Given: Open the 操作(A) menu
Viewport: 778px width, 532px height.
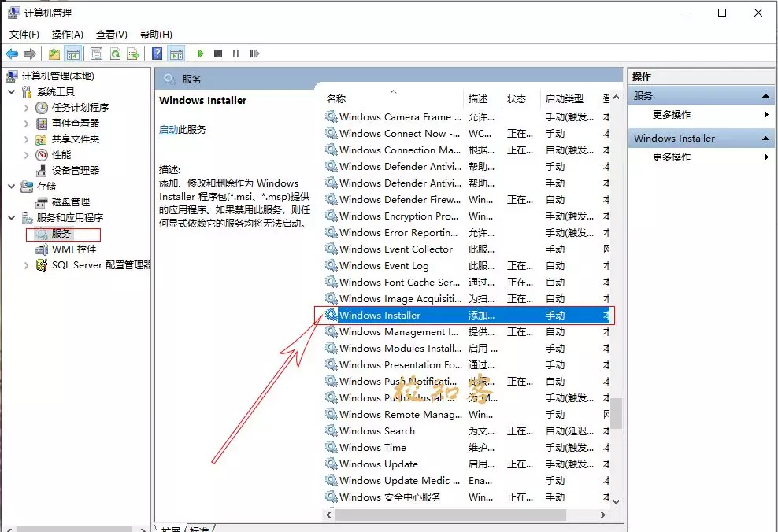Looking at the screenshot, I should 67,34.
